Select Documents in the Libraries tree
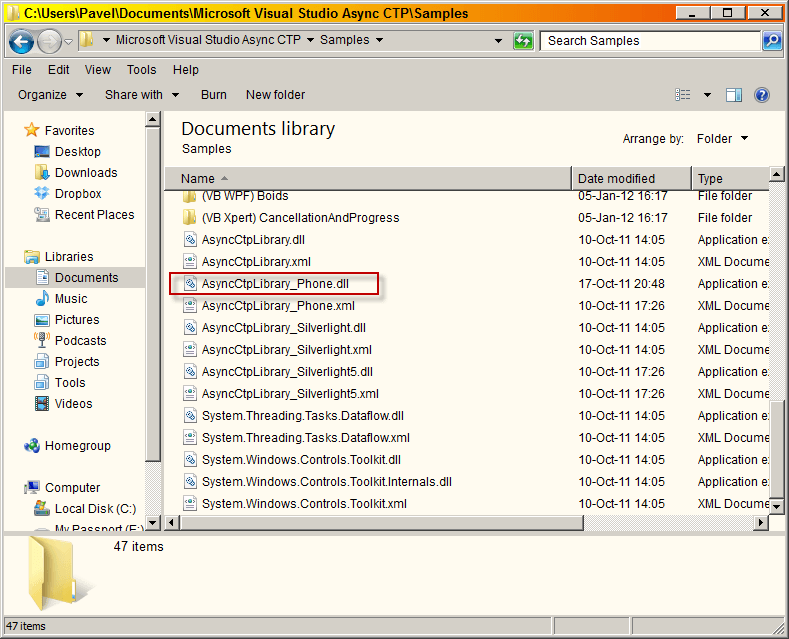Image resolution: width=789 pixels, height=639 pixels. click(75, 278)
